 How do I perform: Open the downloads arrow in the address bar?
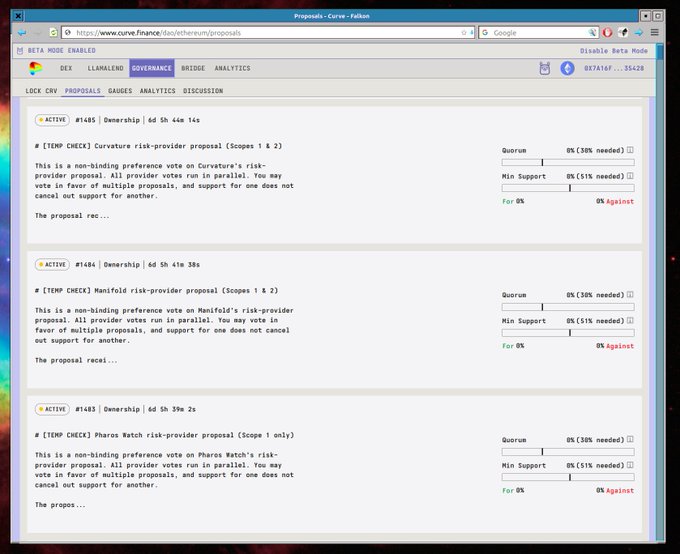pos(471,33)
